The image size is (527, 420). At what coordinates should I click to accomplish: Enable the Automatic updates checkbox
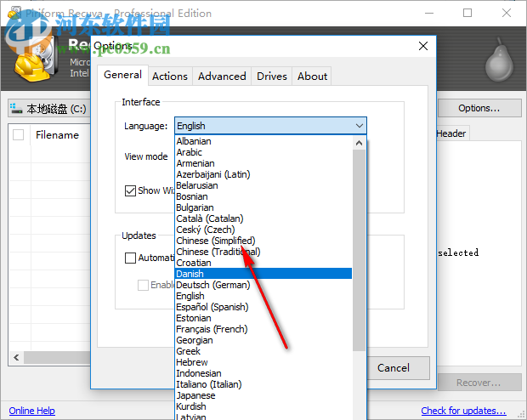[130, 258]
